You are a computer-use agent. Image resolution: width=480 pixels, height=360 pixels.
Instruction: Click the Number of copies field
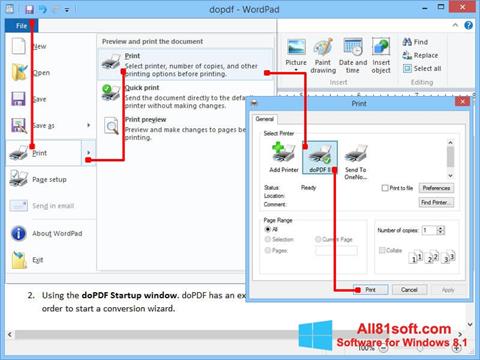(x=429, y=230)
